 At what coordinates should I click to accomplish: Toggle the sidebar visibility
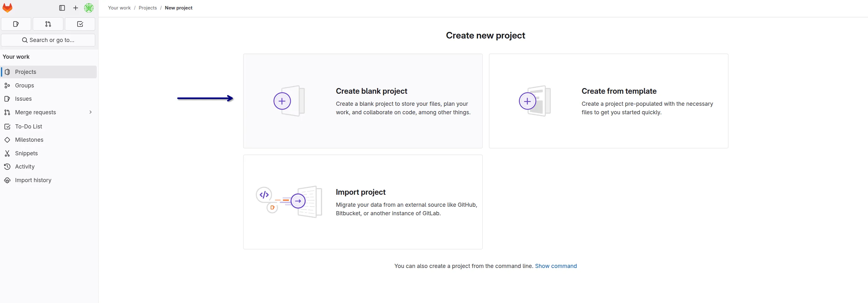tap(62, 8)
